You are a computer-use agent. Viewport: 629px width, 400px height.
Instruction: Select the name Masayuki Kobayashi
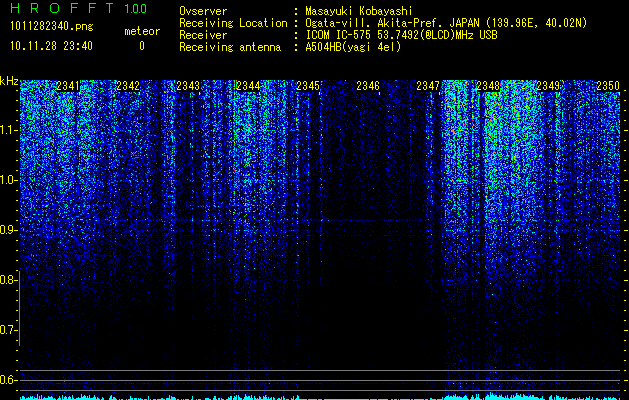(359, 11)
